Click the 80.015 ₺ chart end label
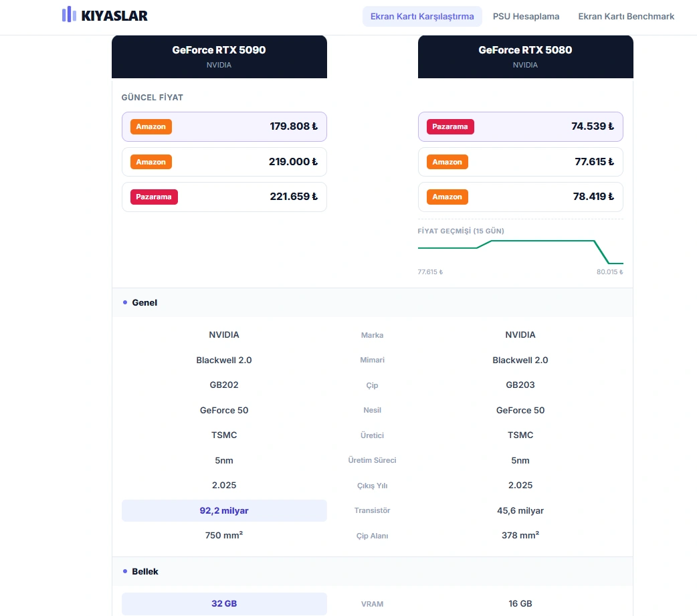 coord(609,272)
